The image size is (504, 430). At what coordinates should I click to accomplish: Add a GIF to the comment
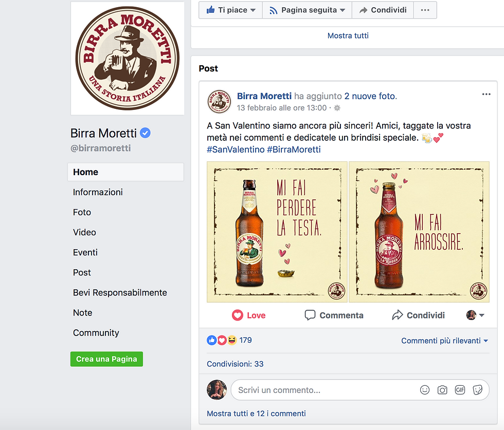click(460, 390)
